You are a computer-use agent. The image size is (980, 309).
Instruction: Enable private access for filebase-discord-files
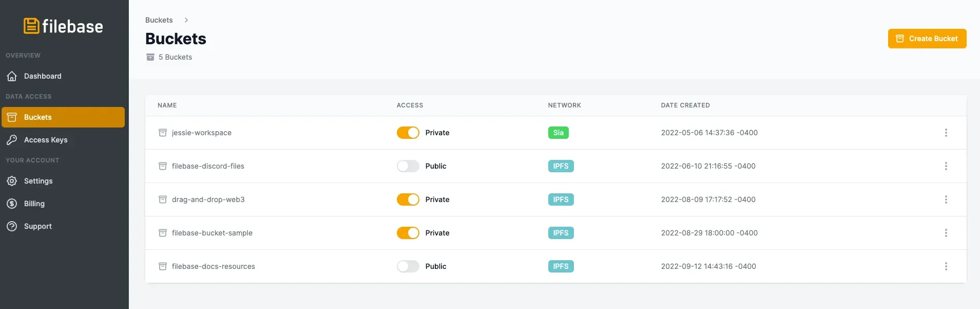click(x=408, y=166)
